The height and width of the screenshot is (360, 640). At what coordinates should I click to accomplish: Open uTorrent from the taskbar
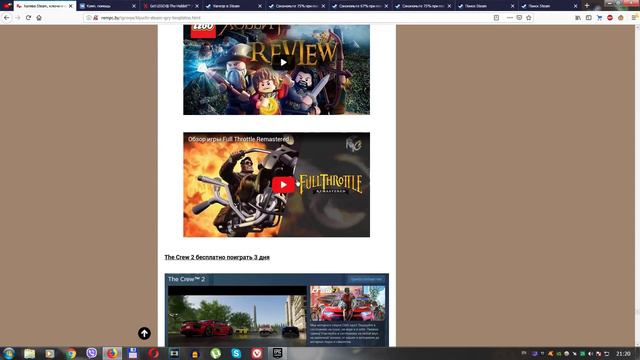216,353
